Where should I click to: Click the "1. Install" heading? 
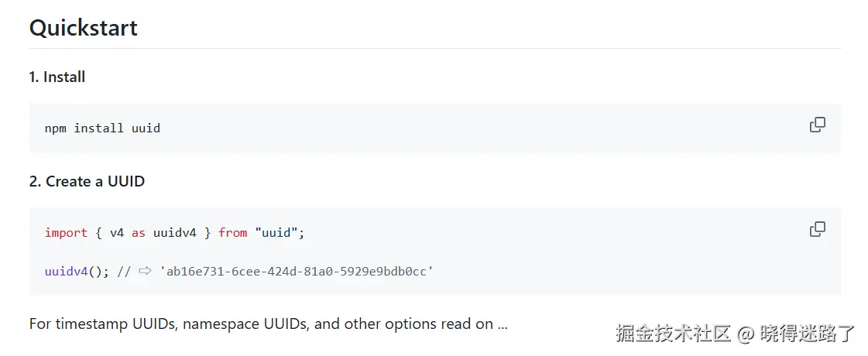pyautogui.click(x=57, y=77)
